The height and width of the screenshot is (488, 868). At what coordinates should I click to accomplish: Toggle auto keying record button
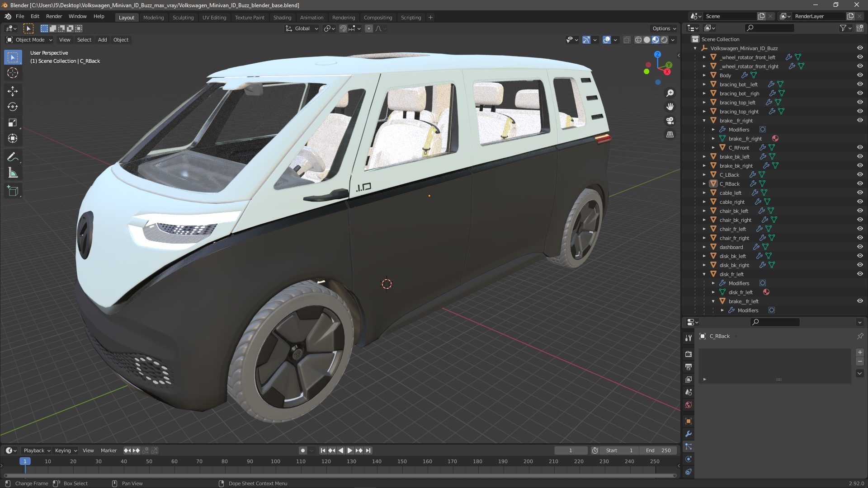click(x=303, y=450)
